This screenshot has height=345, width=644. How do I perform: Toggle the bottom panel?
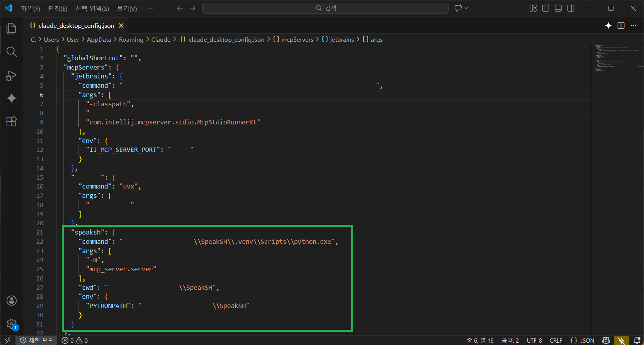558,8
